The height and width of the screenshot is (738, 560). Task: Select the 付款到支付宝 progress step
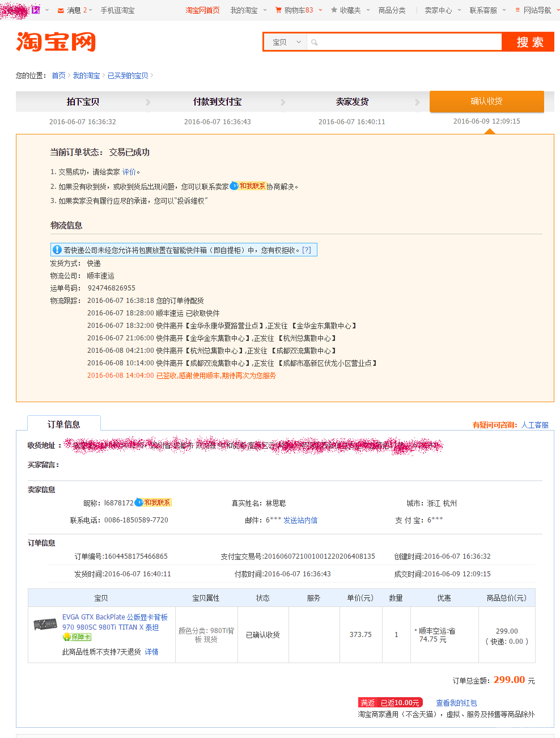(218, 102)
